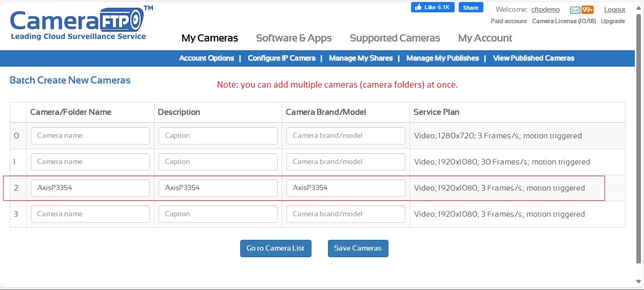Open View Published Cameras link

533,58
